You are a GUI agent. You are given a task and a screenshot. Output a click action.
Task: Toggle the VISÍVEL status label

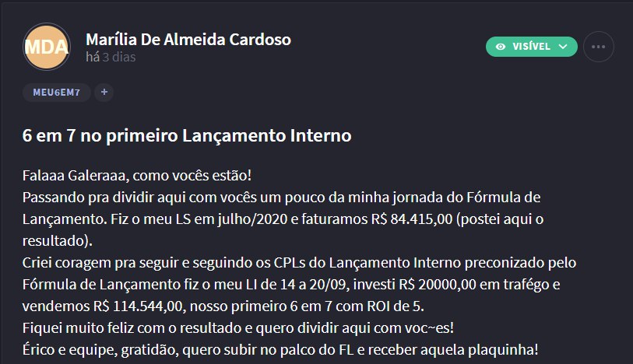pyautogui.click(x=531, y=47)
